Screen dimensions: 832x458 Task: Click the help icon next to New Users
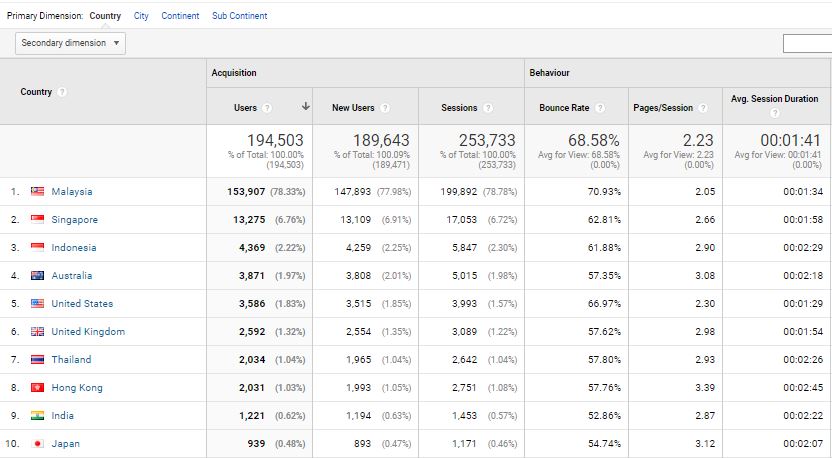385,108
